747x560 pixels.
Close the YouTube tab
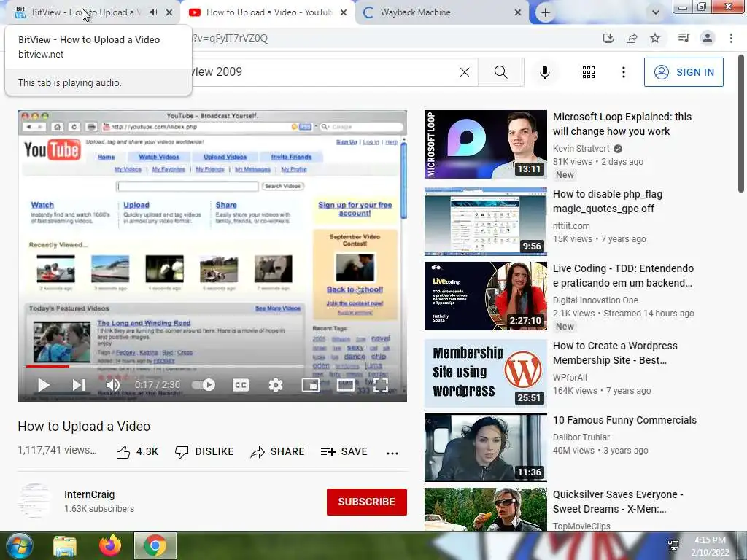pos(344,12)
